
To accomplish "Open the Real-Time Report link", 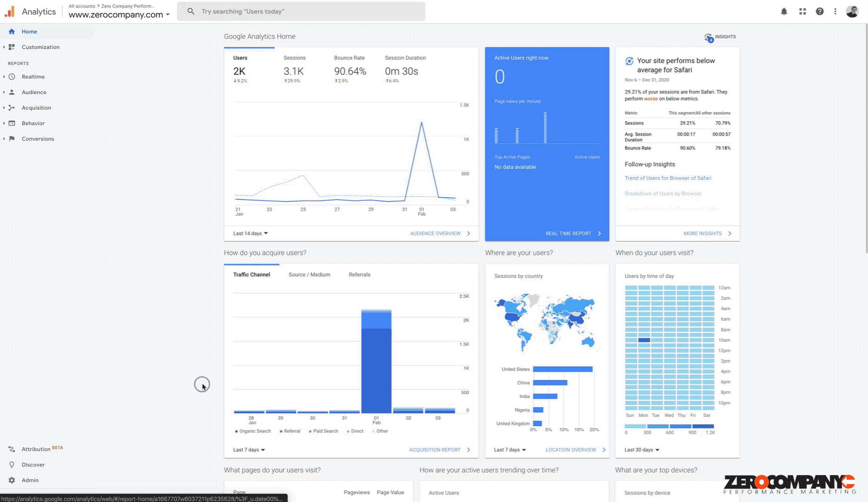I will click(568, 233).
